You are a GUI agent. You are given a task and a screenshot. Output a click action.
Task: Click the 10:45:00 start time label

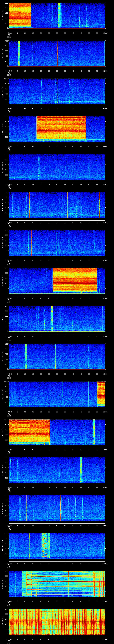tap(9, 261)
